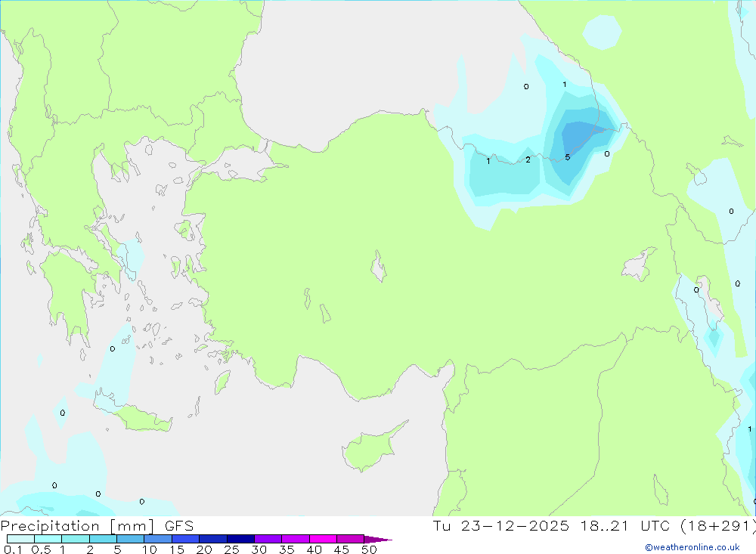756x554 pixels.
Task: Select the 45–50 mm legend swatch
Action: (x=351, y=539)
